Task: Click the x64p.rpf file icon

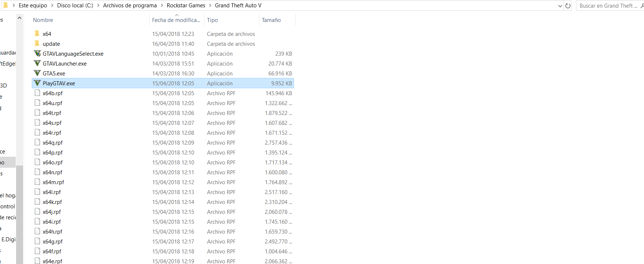Action: click(37, 152)
